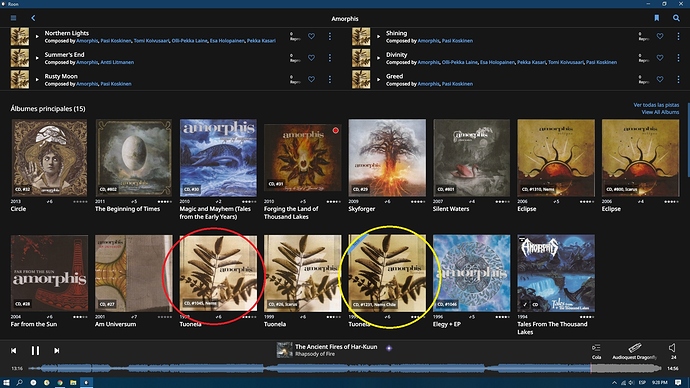Pause the current playback

(35, 351)
